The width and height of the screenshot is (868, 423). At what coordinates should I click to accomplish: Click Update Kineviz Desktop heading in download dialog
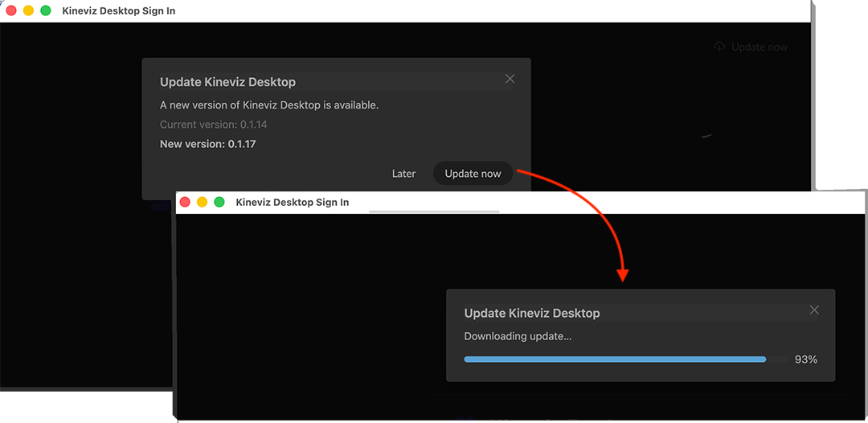(x=532, y=314)
